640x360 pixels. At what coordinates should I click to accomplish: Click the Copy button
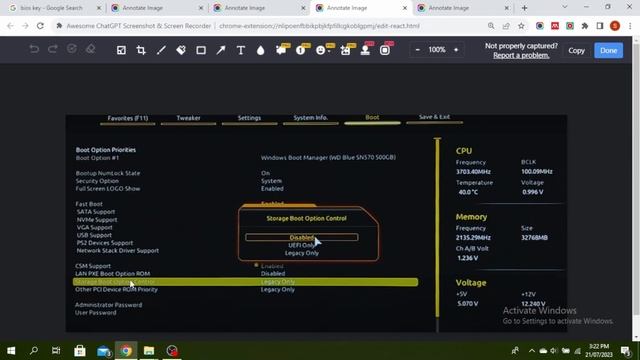576,51
